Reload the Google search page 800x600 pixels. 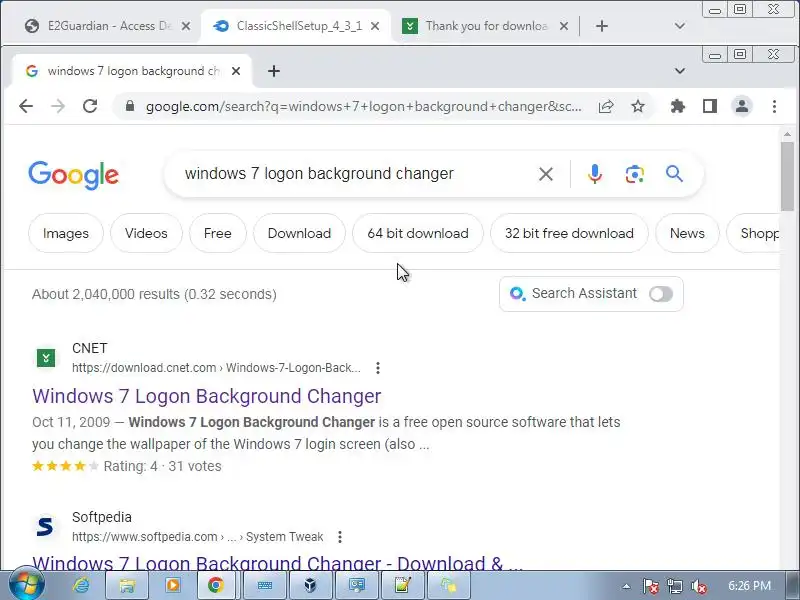pyautogui.click(x=90, y=106)
